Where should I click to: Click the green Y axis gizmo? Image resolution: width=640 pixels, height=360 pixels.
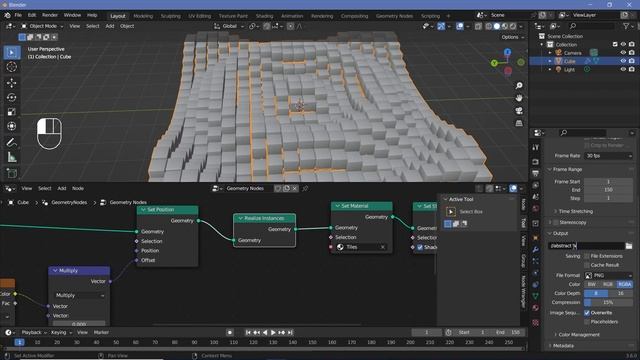[494, 63]
